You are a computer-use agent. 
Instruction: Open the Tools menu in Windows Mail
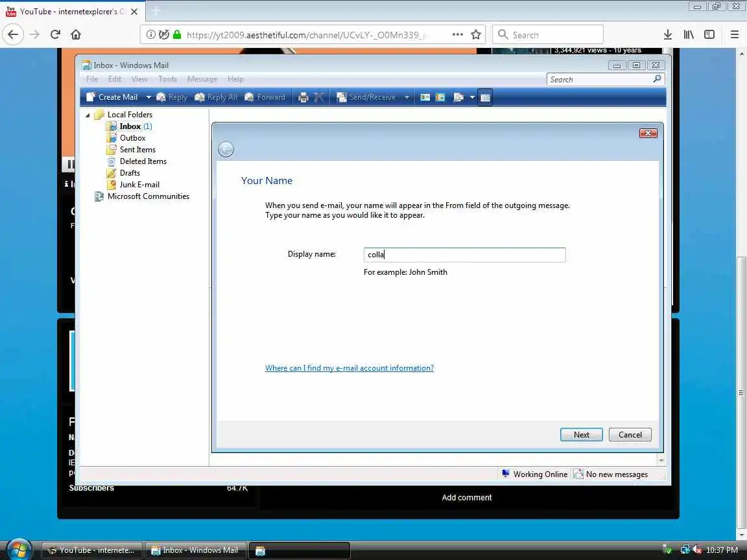167,79
